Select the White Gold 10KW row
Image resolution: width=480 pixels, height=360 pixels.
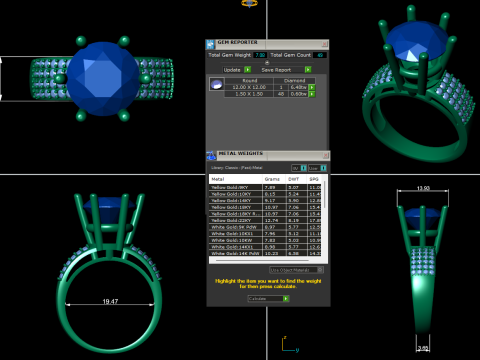tap(265, 240)
